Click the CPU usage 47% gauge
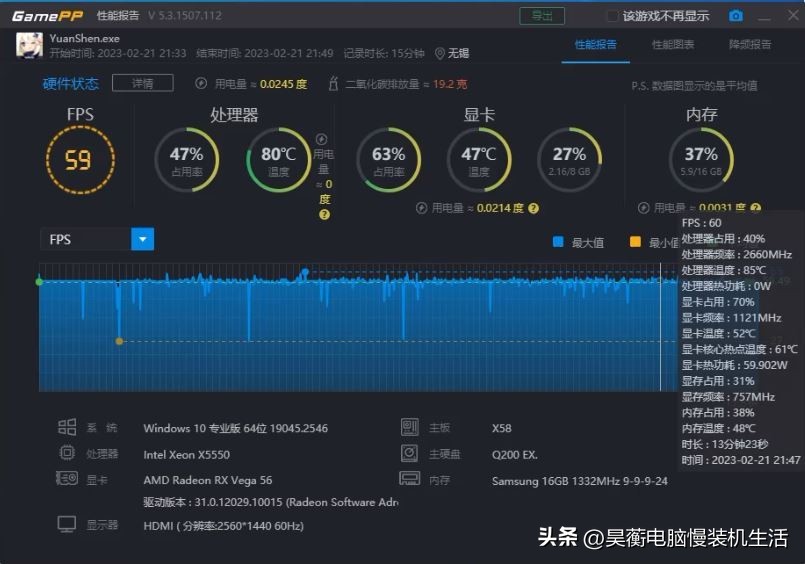 click(187, 160)
